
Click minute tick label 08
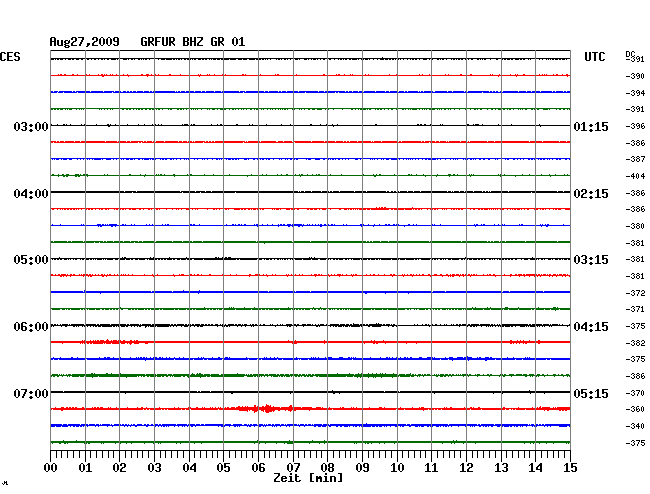(x=327, y=468)
